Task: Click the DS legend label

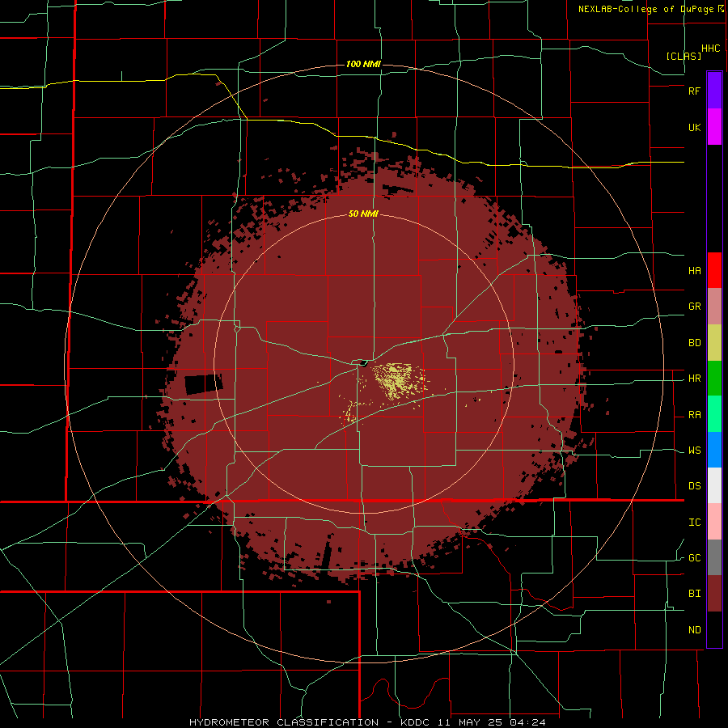Action: pos(694,486)
